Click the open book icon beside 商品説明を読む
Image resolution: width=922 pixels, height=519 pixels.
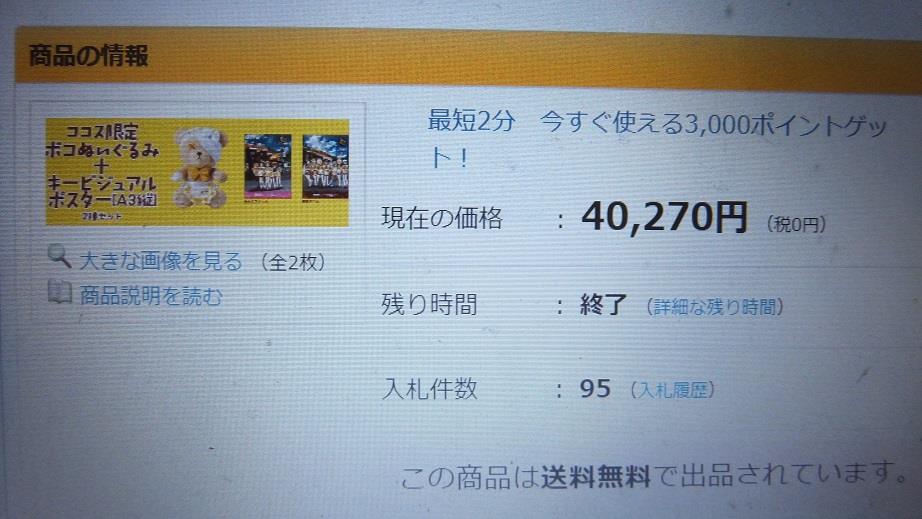60,293
